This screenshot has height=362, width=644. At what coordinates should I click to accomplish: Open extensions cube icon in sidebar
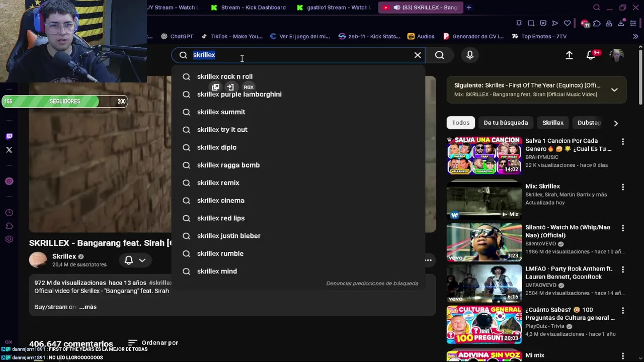coord(9,226)
